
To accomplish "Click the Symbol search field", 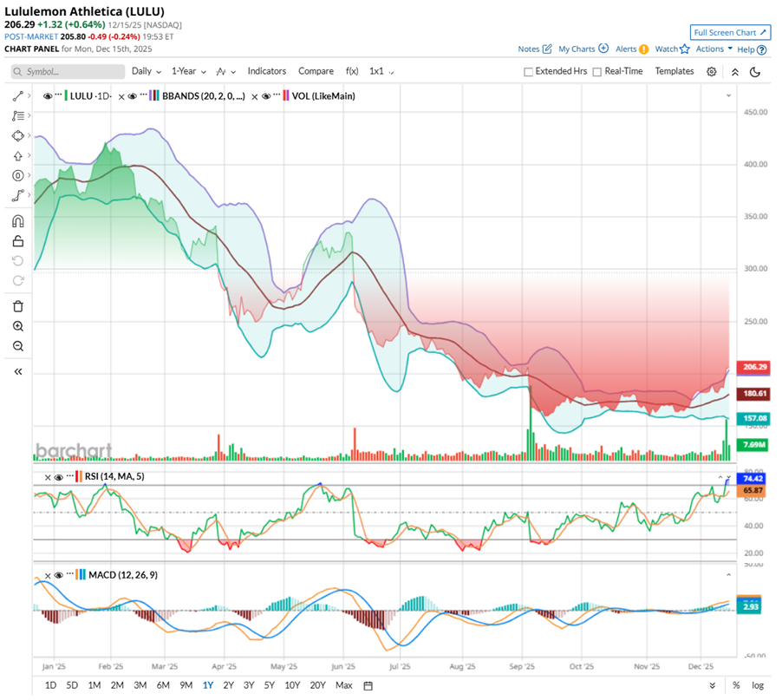I will point(68,72).
